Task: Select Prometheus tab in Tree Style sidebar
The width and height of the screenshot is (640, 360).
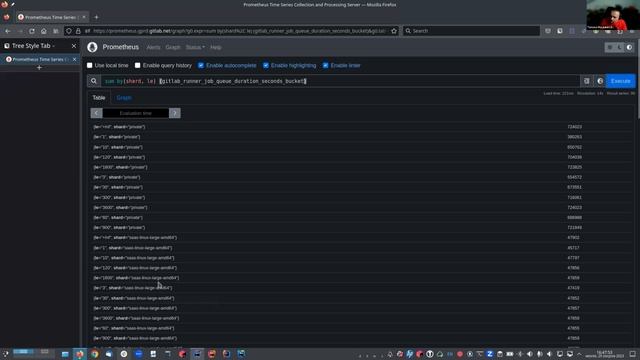Action: 40,59
